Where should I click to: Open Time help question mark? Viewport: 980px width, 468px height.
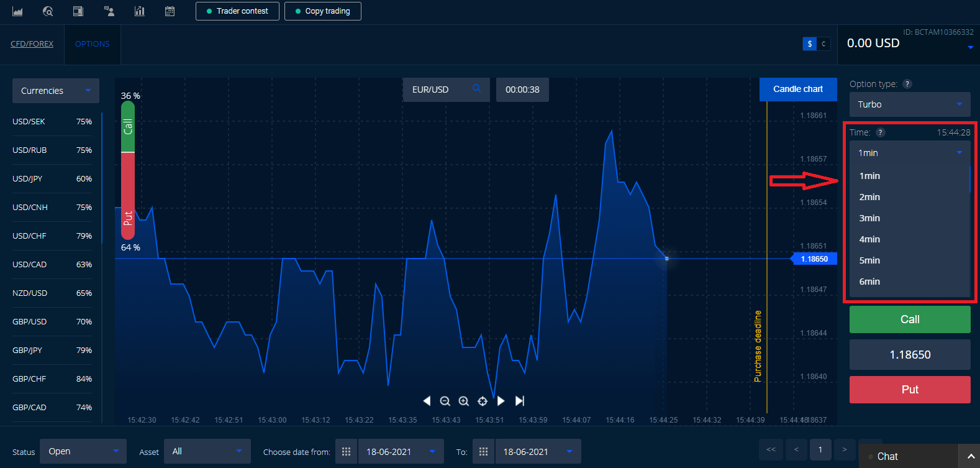coord(881,132)
